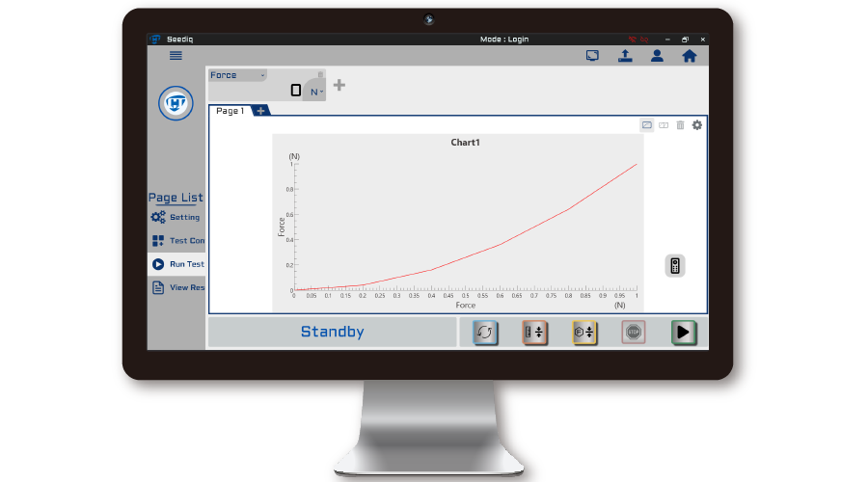Screen dimensions: 868x482
Task: Click the home icon
Action: pyautogui.click(x=689, y=56)
